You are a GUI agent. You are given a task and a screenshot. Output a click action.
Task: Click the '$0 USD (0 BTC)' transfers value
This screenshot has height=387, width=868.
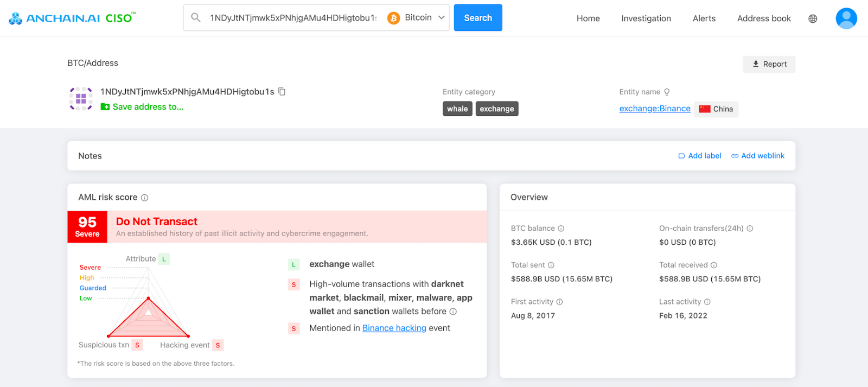click(687, 243)
